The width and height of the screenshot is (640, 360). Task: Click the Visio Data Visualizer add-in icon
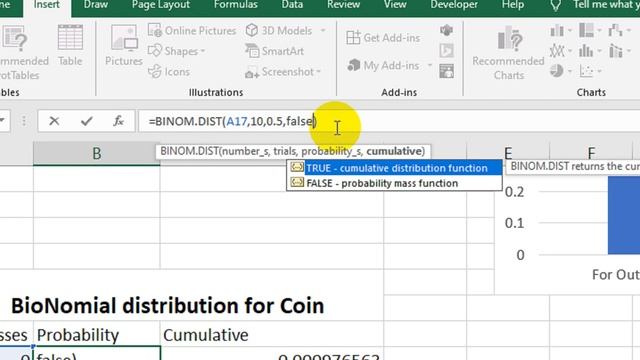point(447,30)
